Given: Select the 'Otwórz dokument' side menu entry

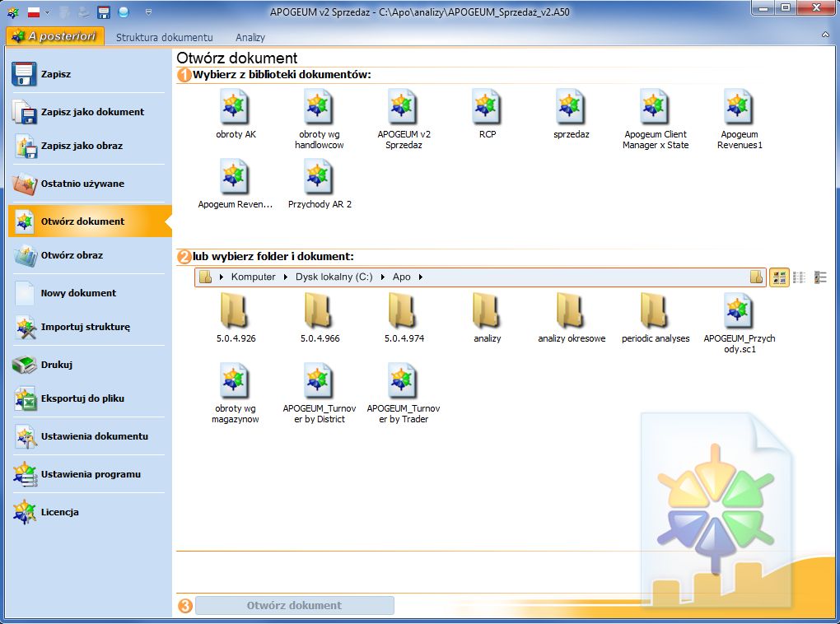Looking at the screenshot, I should [x=89, y=221].
